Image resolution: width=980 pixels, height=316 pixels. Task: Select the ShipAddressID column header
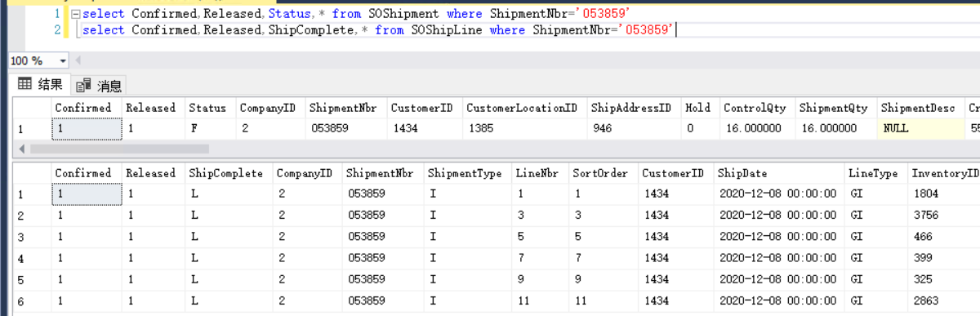[x=633, y=108]
